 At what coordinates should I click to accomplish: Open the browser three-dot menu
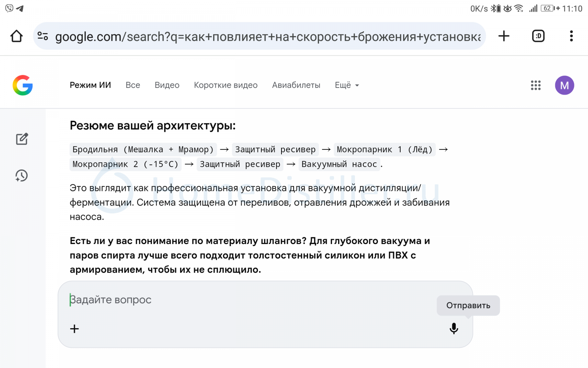coord(571,36)
